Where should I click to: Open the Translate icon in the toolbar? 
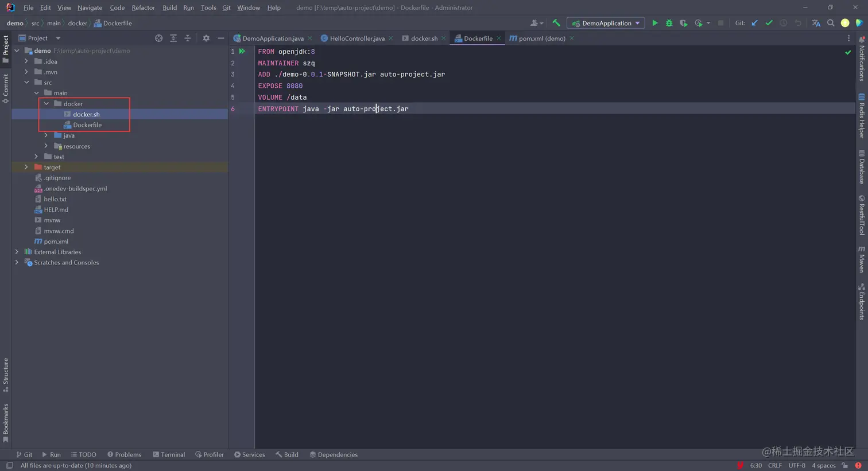point(816,23)
